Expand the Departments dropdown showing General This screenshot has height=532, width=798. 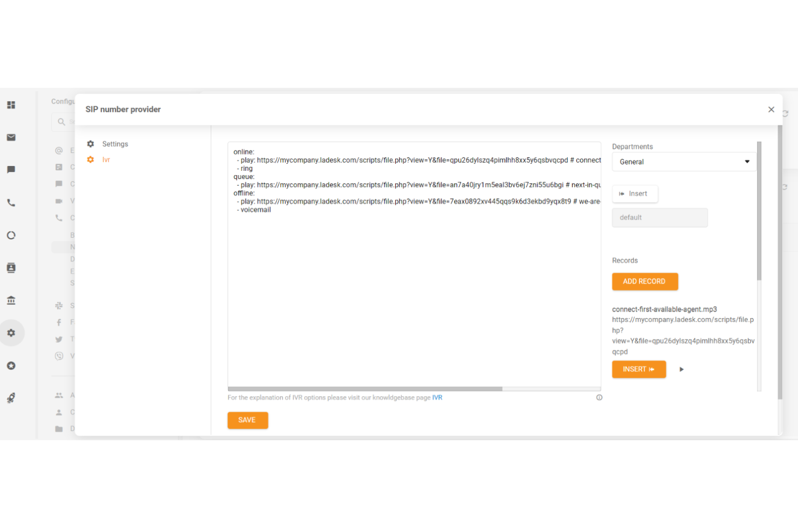684,162
